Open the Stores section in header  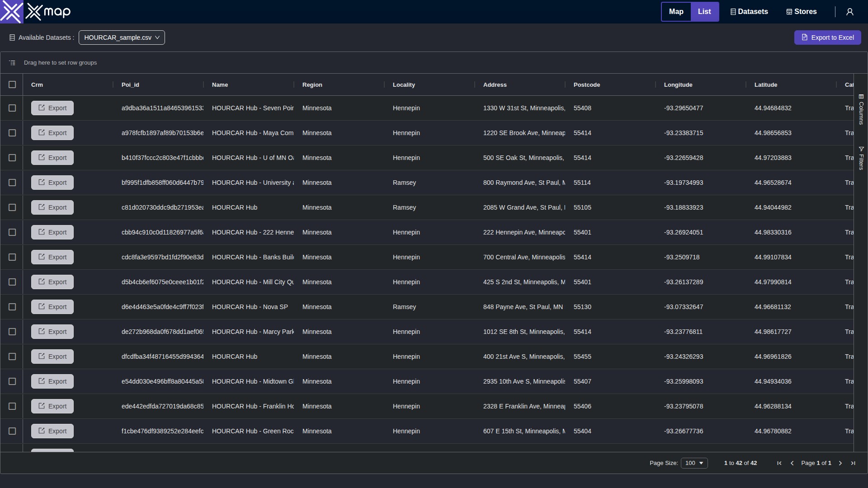[x=801, y=11]
